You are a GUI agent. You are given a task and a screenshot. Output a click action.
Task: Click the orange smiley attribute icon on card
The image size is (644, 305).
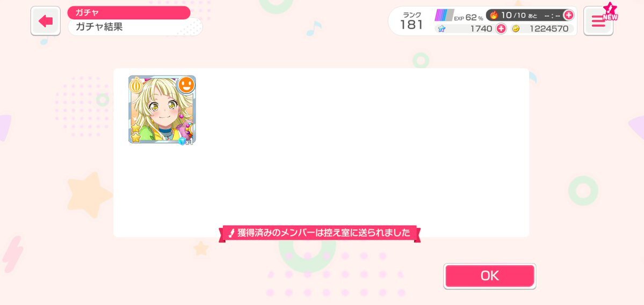(186, 85)
